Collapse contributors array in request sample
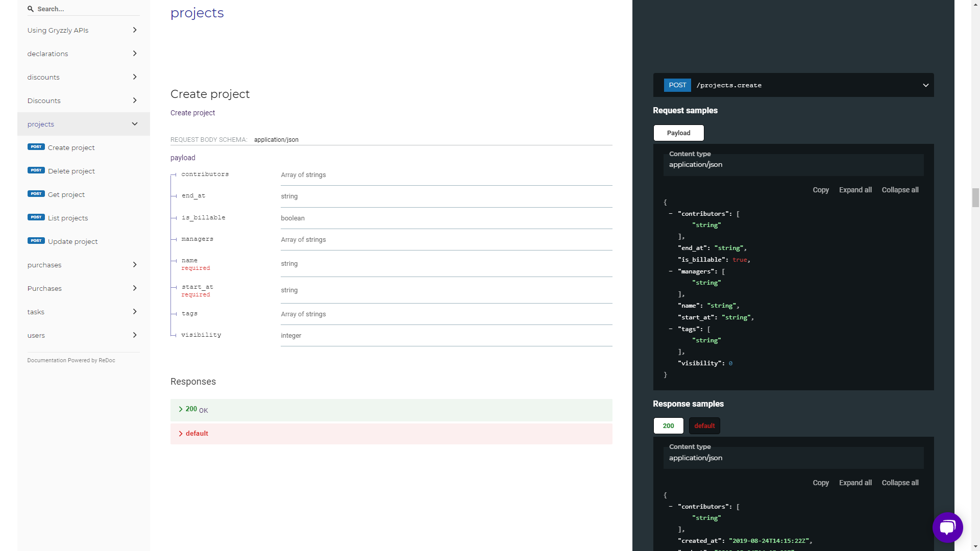Image resolution: width=980 pixels, height=551 pixels. (x=670, y=214)
